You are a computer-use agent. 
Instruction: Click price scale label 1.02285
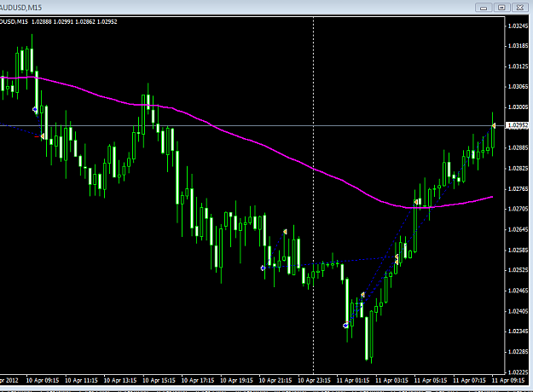(518, 352)
